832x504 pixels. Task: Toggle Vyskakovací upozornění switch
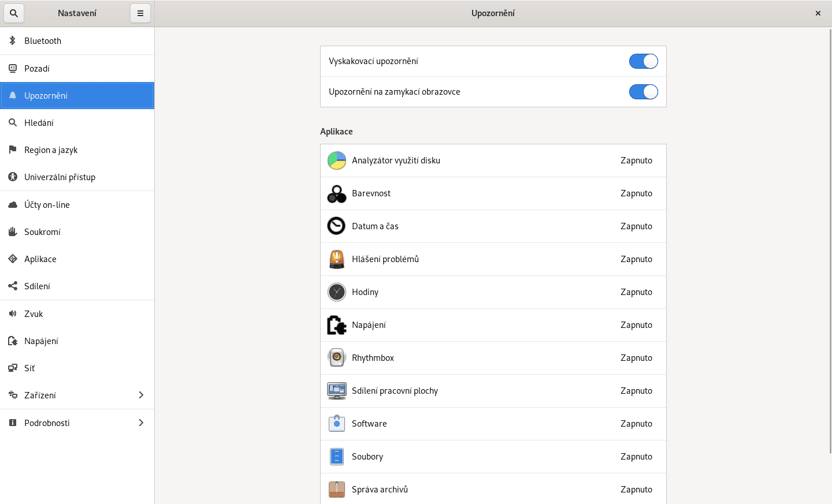(x=643, y=61)
